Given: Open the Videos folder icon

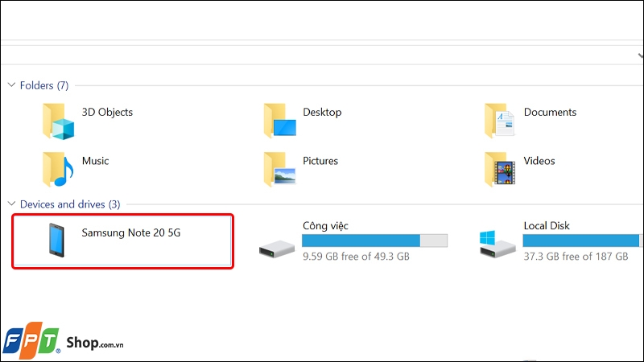Looking at the screenshot, I should click(500, 169).
